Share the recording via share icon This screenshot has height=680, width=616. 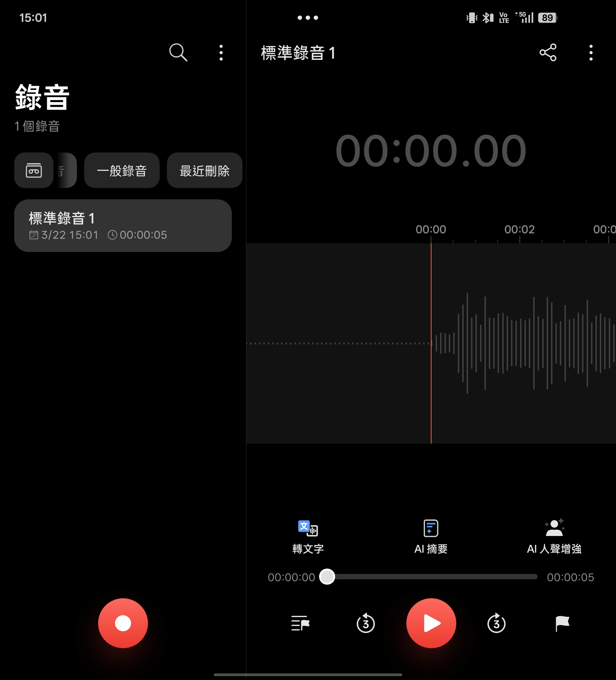[x=547, y=52]
